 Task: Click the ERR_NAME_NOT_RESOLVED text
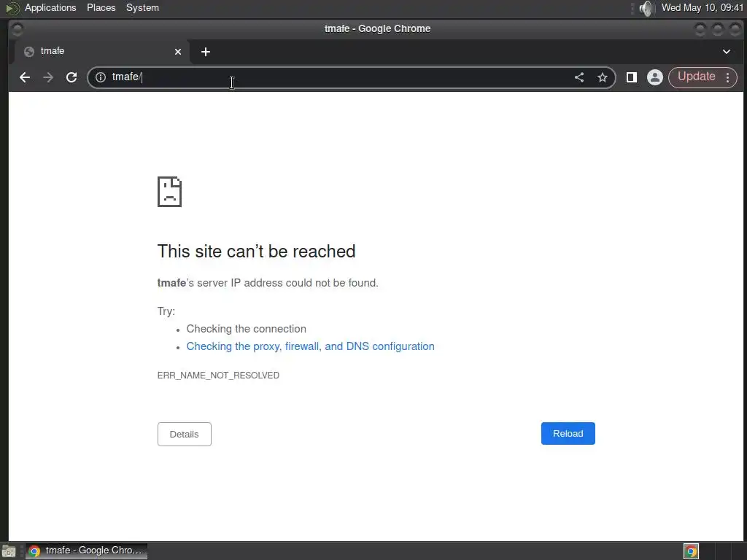[218, 376]
